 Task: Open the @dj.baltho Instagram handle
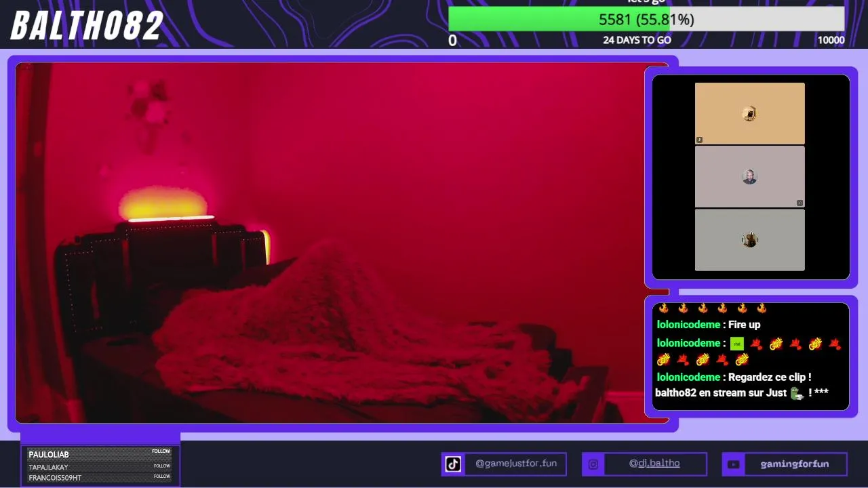[654, 464]
